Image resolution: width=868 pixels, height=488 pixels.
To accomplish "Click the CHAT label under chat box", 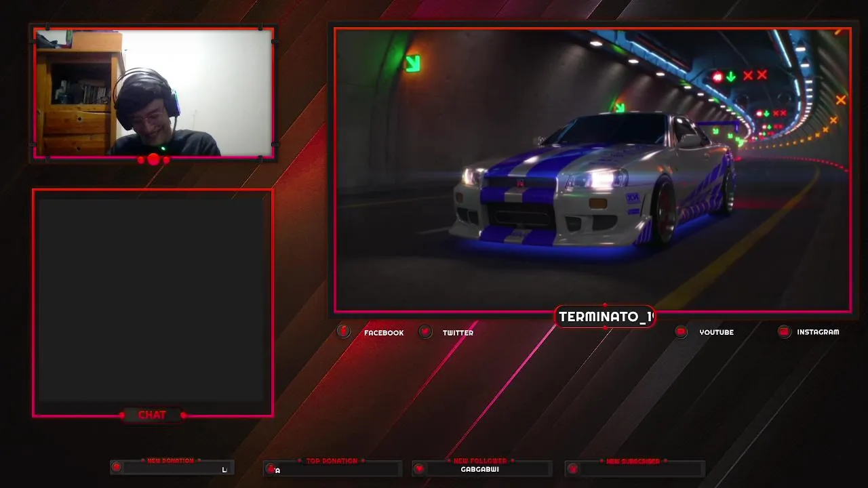I will point(152,415).
